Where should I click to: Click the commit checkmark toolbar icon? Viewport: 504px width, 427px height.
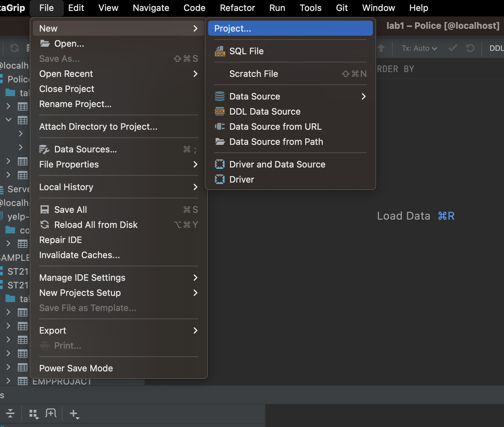[453, 48]
